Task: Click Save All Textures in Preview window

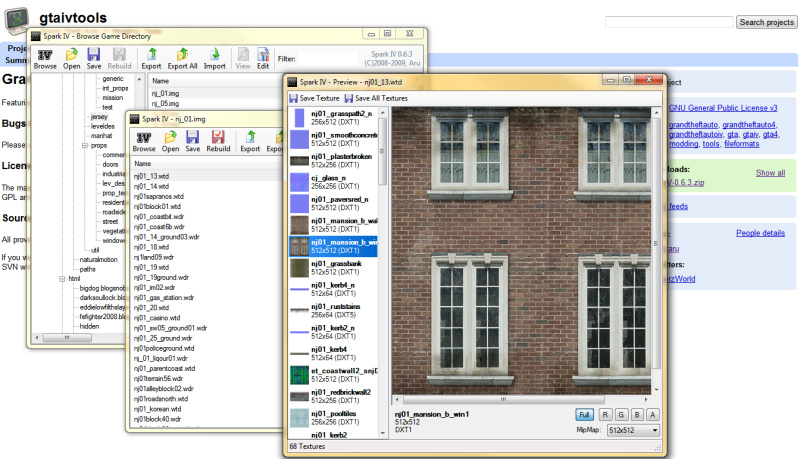Action: (x=377, y=98)
